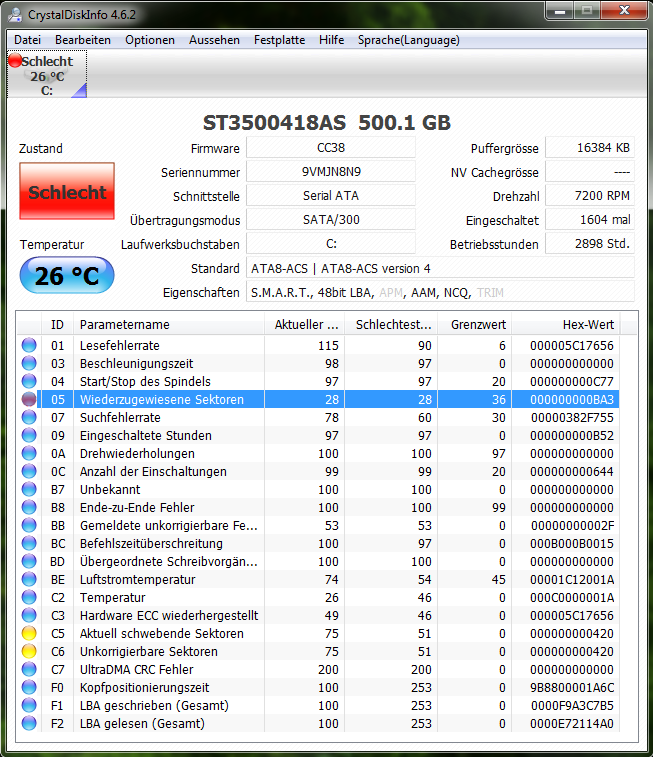
Task: Click status orb next to Start/Stop des Spindels
Action: tap(29, 381)
